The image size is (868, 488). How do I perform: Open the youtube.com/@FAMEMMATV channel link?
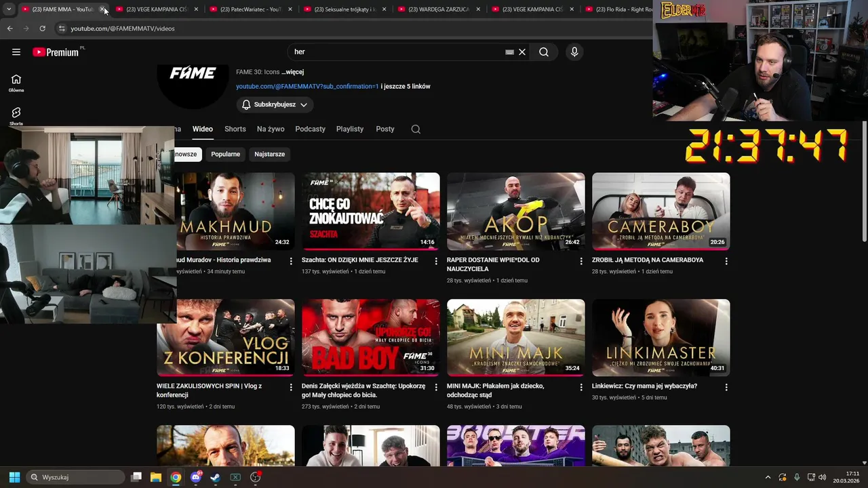[307, 87]
